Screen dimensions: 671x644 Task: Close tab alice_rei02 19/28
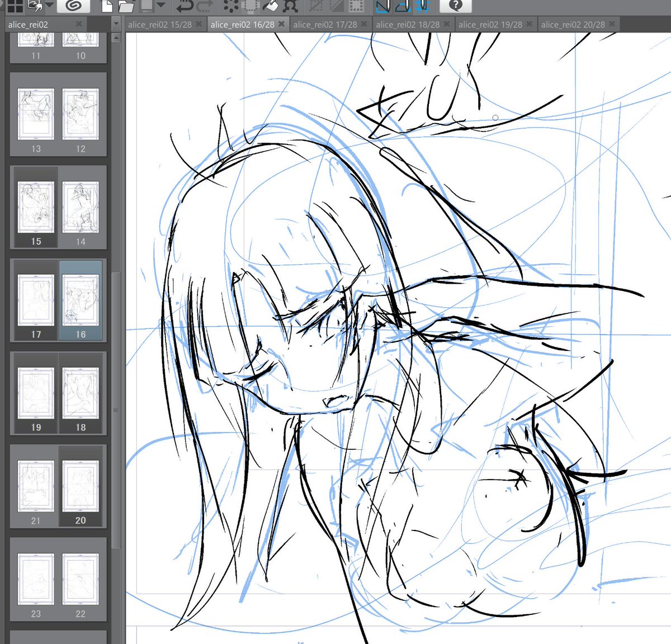(529, 24)
